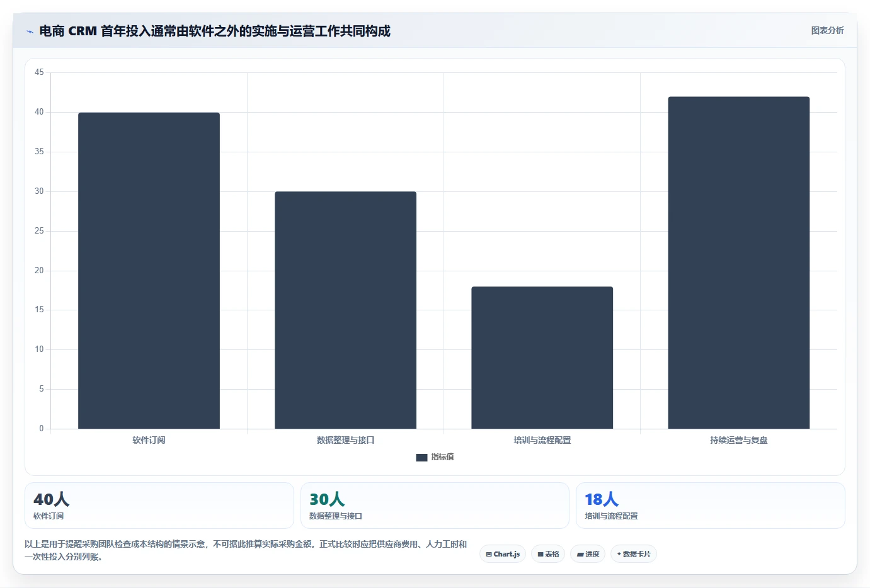
Task: Click the icon in the Chart.js chip
Action: (x=489, y=555)
